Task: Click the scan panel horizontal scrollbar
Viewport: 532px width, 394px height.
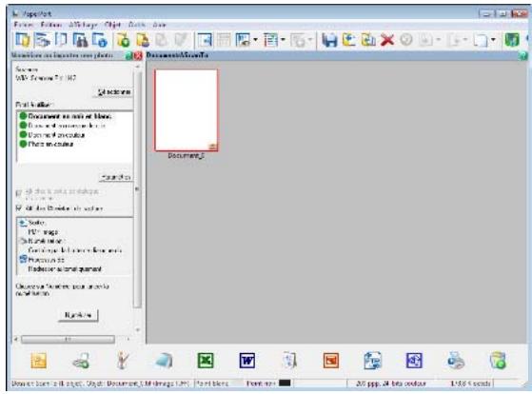Action: click(68, 339)
